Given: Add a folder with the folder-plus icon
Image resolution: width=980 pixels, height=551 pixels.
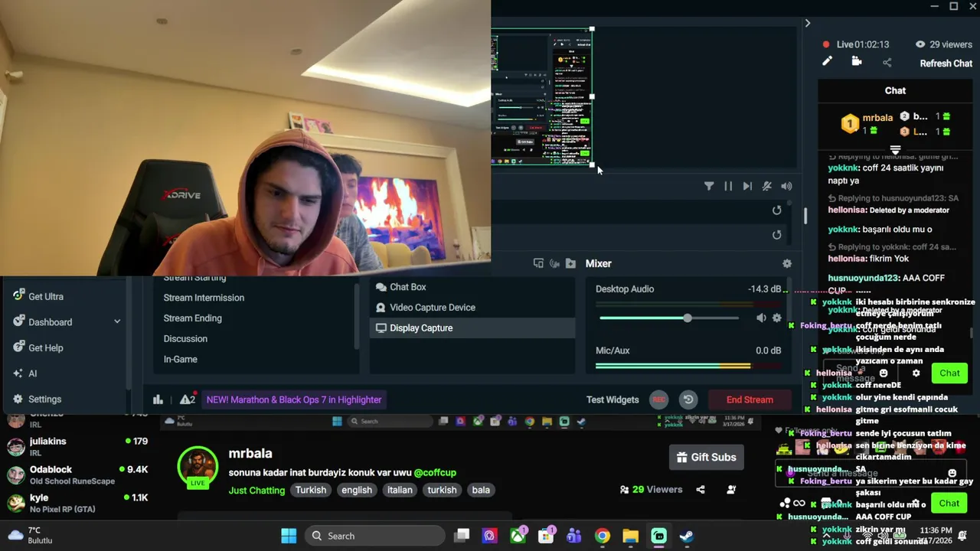Looking at the screenshot, I should 570,263.
